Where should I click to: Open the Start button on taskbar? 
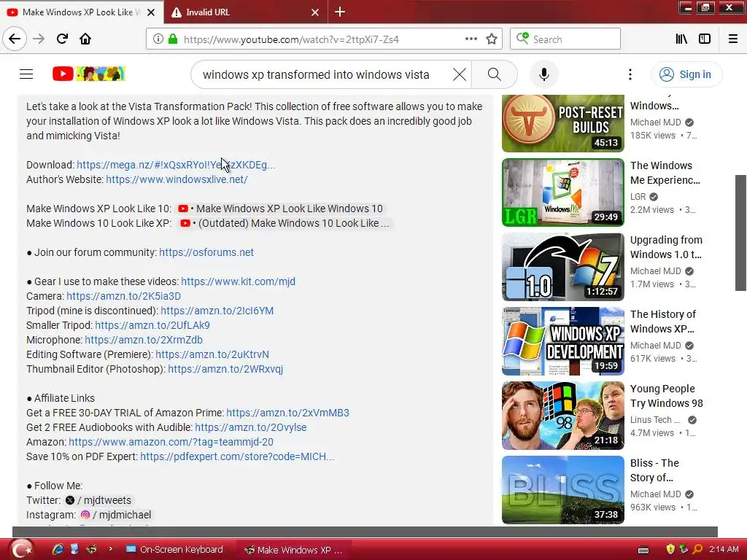pos(21,550)
